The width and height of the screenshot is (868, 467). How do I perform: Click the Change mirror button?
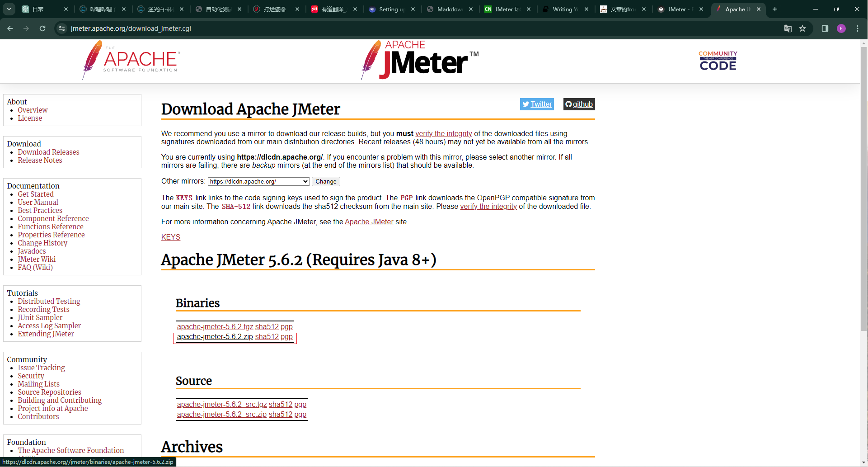click(x=326, y=181)
